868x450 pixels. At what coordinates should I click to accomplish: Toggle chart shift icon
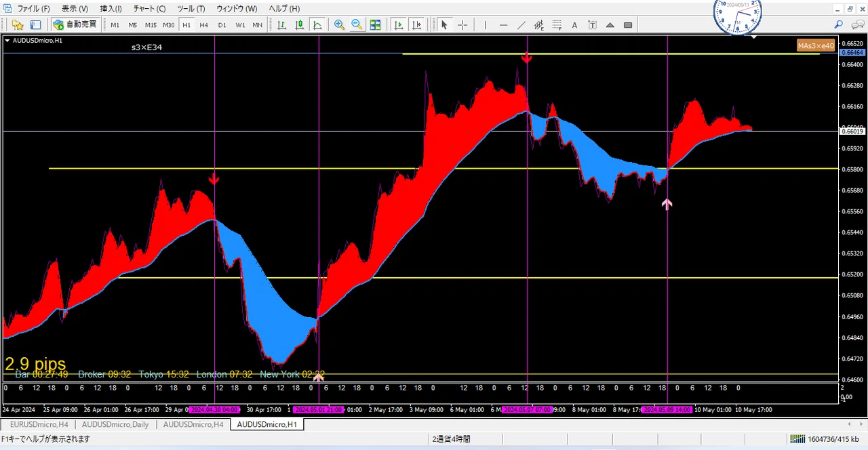[x=416, y=24]
